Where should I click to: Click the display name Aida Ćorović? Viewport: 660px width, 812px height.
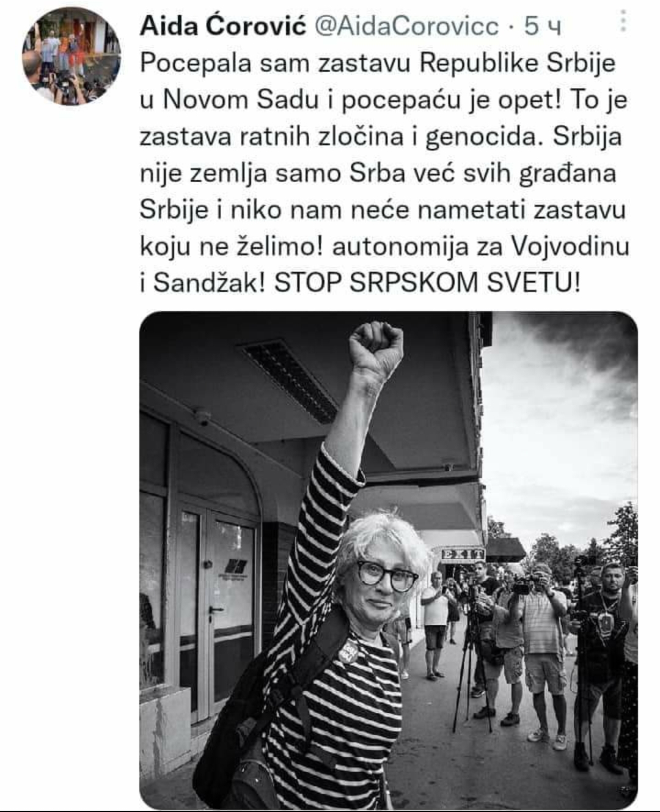[x=223, y=26]
